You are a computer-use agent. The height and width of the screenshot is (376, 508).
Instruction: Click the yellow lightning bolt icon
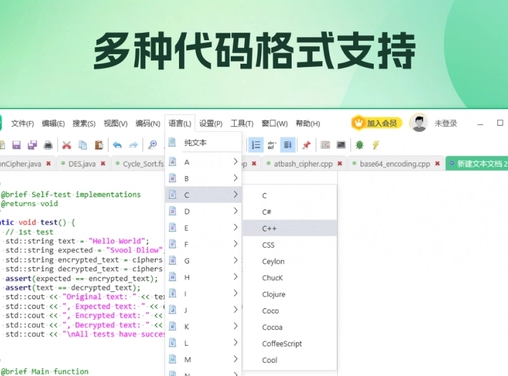coord(376,145)
